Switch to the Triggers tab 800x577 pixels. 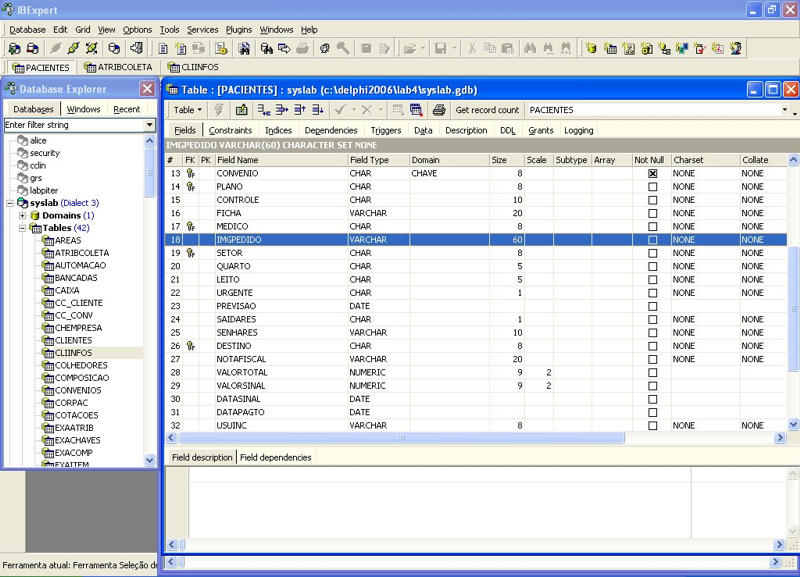click(x=386, y=131)
